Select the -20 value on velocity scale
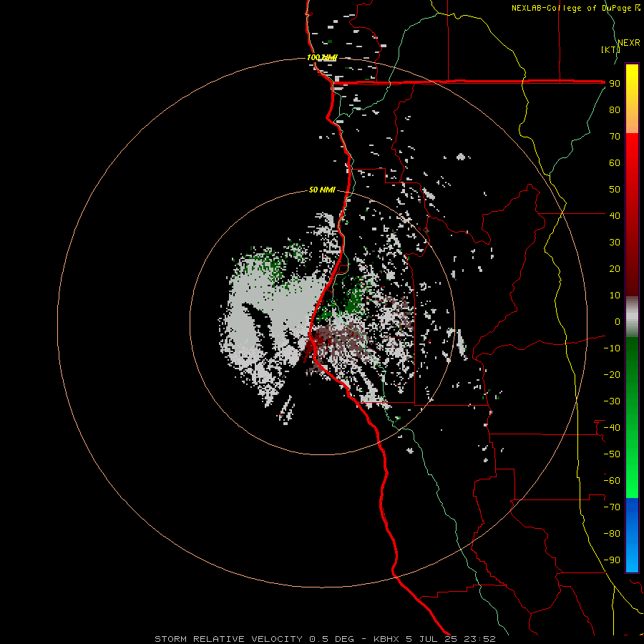The height and width of the screenshot is (644, 644). (x=612, y=374)
